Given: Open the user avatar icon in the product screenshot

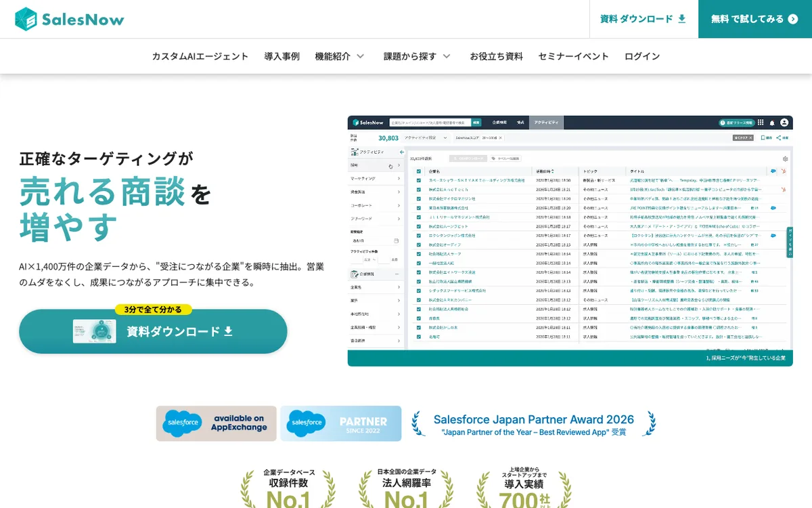Looking at the screenshot, I should click(x=784, y=123).
